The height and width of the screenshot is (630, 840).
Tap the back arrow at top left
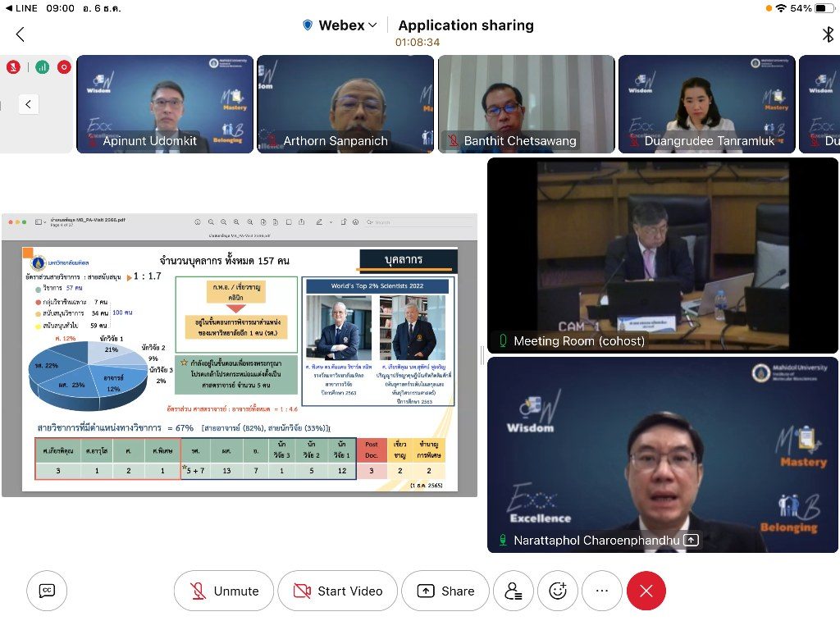[x=21, y=34]
